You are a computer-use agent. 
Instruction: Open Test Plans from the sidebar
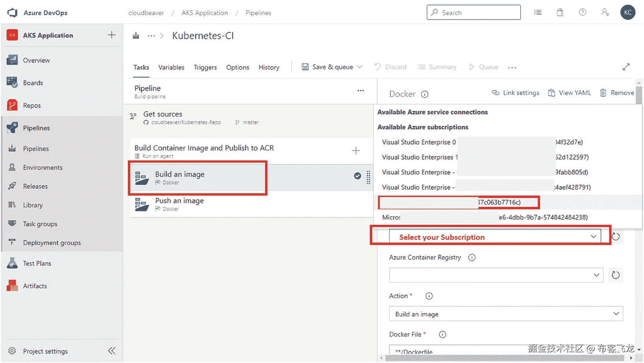[x=37, y=263]
